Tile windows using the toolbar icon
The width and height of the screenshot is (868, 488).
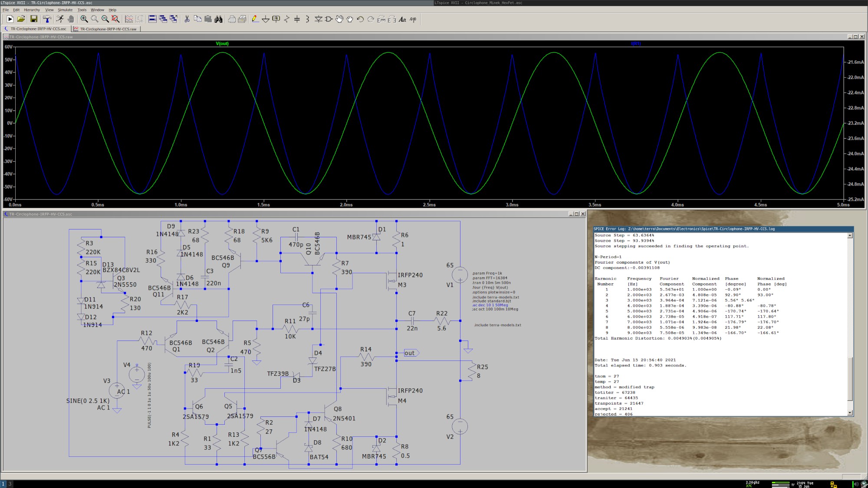152,19
